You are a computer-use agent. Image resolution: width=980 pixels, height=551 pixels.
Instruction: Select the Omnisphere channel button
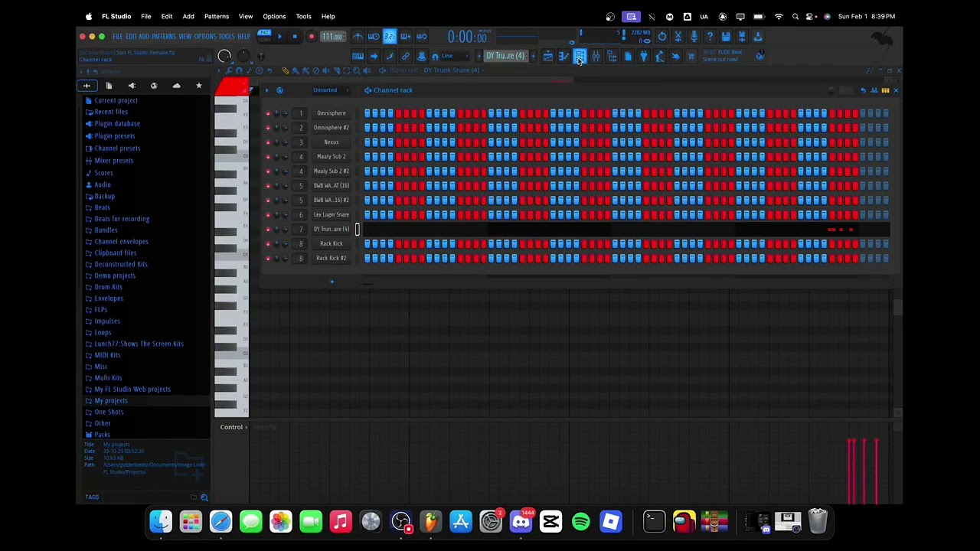click(x=331, y=113)
